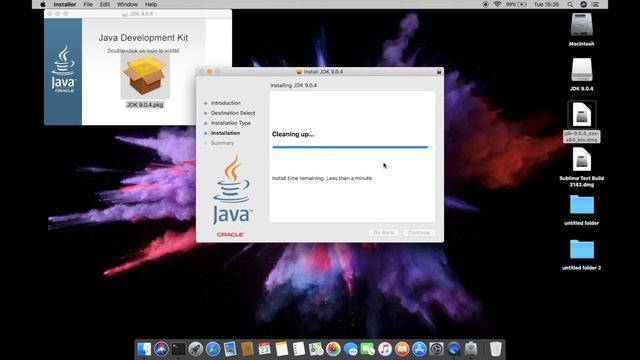Viewport: 640px width, 360px height.
Task: Open FaceTime from the Dock
Action: click(367, 349)
